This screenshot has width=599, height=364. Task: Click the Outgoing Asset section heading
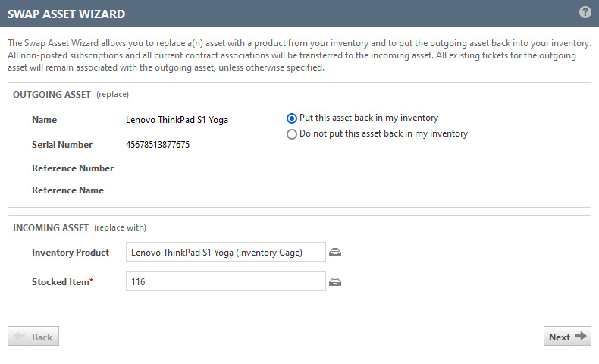click(x=52, y=95)
